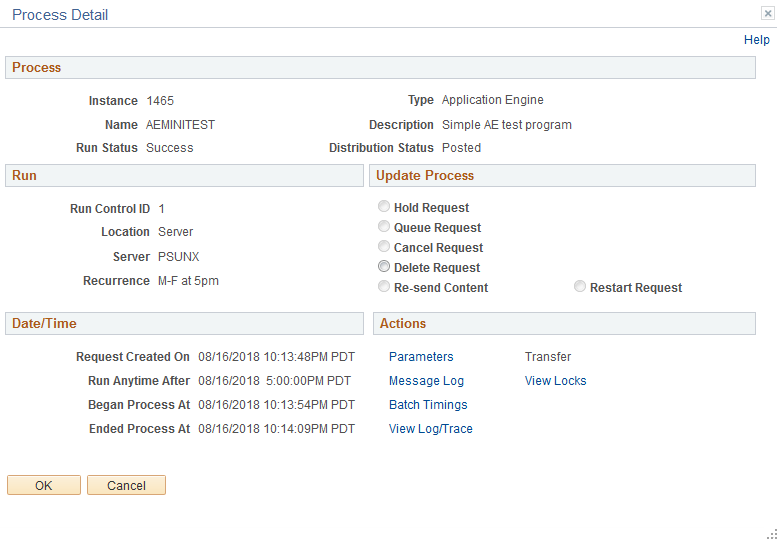This screenshot has height=539, width=777.
Task: Click the Date/Time section header
Action: 184,323
